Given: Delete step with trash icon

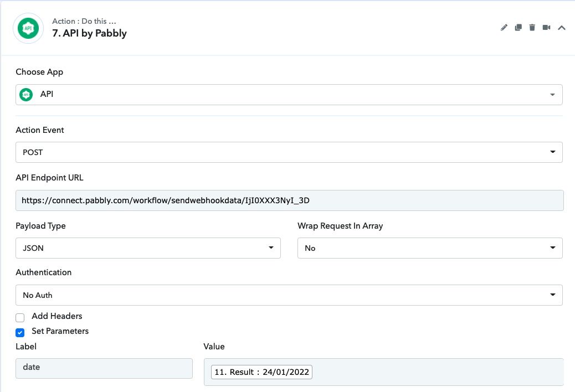Looking at the screenshot, I should 532,28.
